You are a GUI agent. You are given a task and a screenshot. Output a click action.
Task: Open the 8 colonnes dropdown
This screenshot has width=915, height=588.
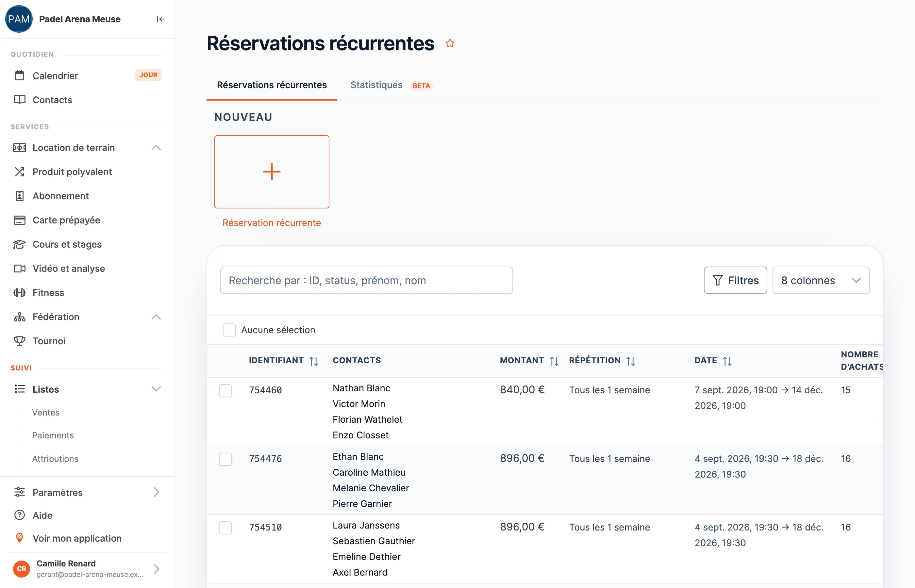coord(821,281)
